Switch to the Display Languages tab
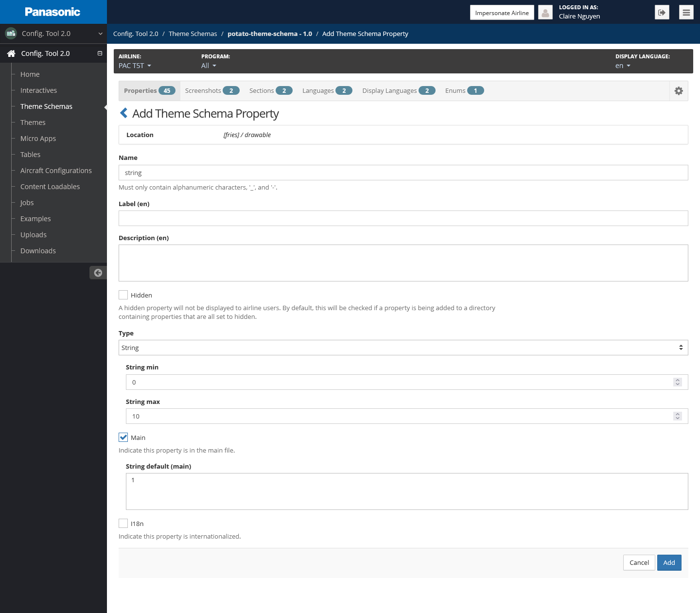The image size is (700, 613). coord(399,91)
